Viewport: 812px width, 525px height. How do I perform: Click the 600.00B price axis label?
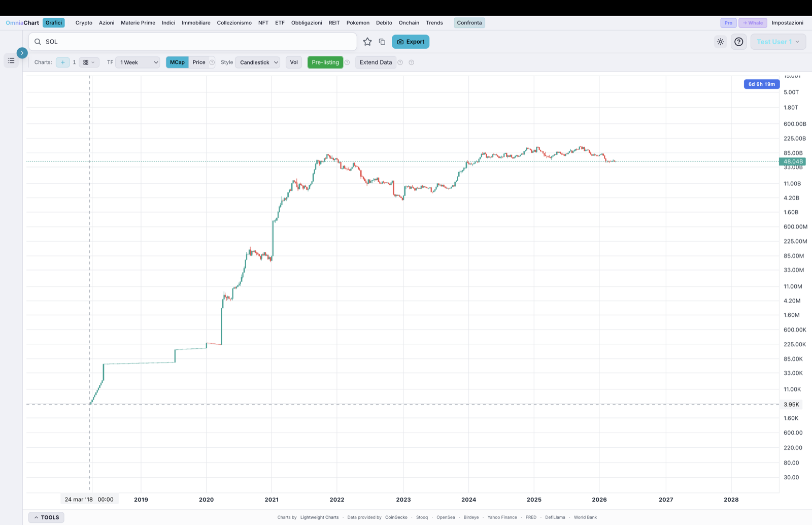click(x=795, y=124)
